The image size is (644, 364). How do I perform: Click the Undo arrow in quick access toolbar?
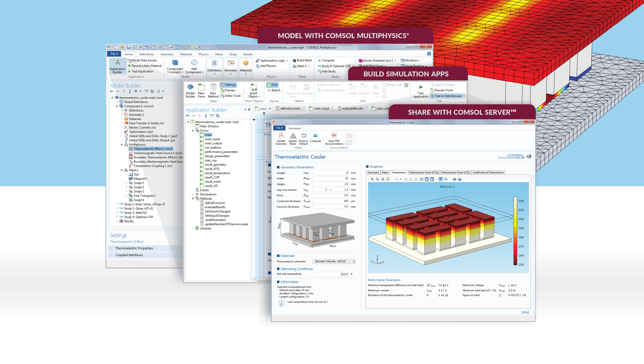[x=147, y=47]
